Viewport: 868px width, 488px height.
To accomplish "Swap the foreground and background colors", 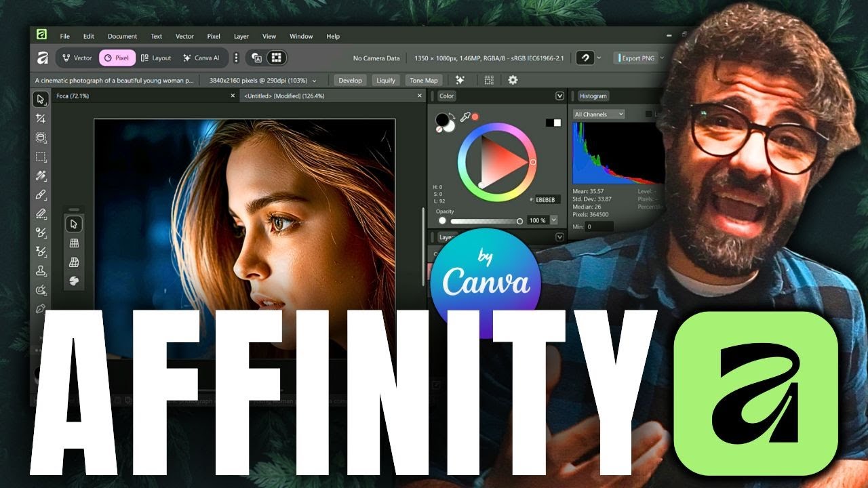I will click(x=452, y=116).
